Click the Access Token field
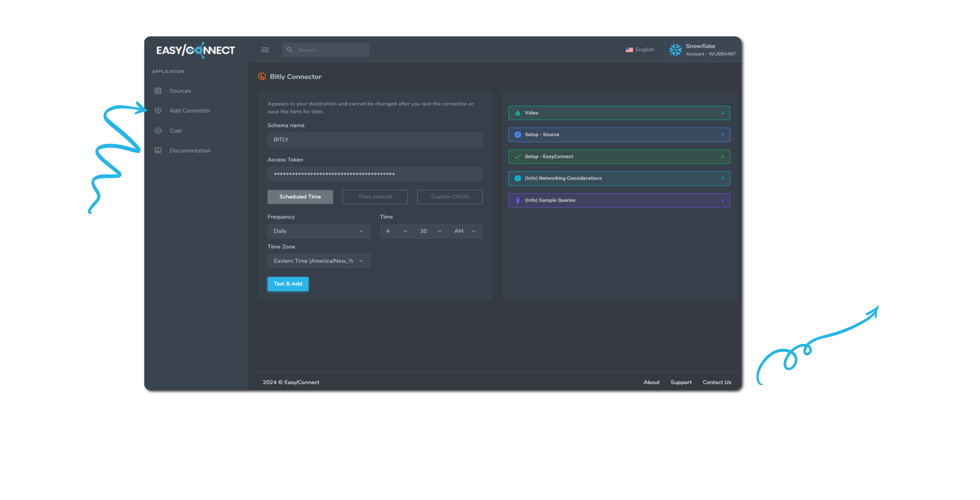 pos(375,174)
